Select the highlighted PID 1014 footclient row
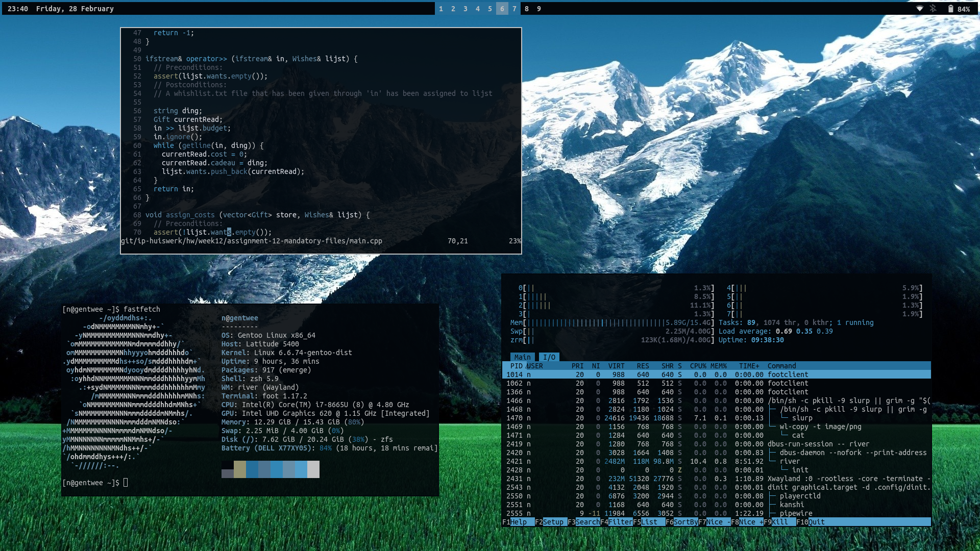 pos(717,374)
